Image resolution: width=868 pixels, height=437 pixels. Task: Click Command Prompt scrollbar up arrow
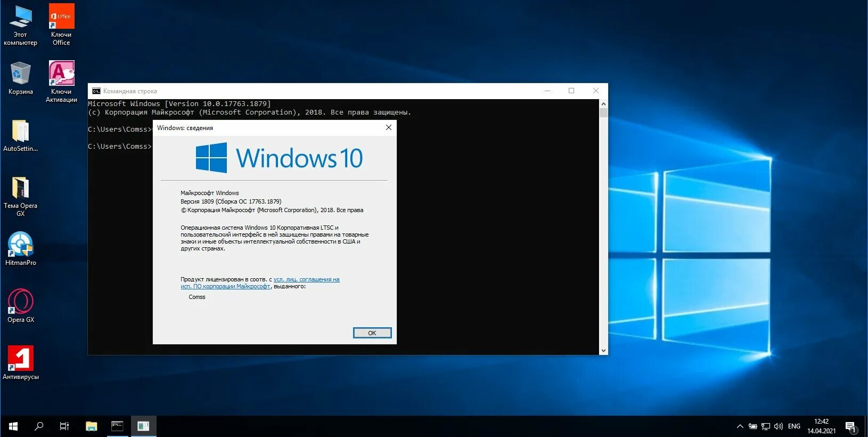coord(603,104)
